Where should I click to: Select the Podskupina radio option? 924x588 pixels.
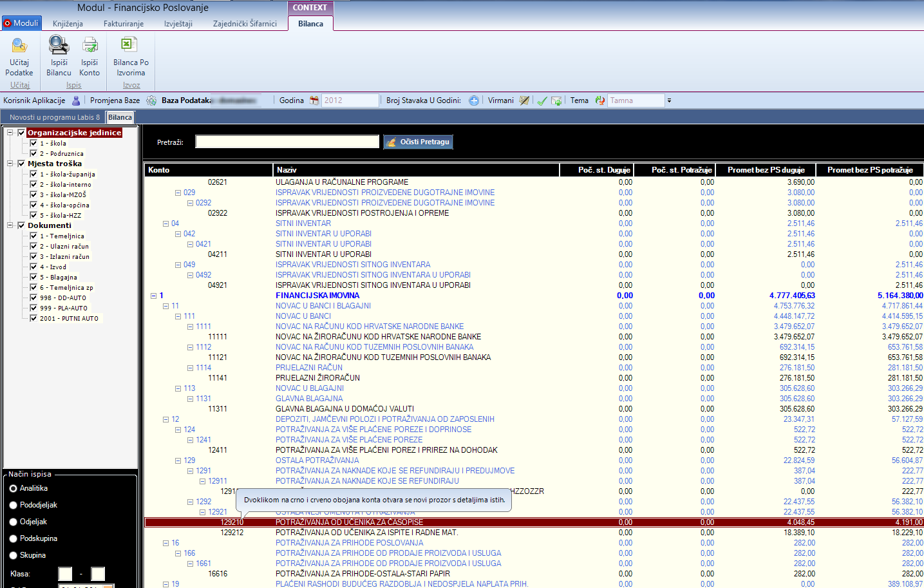[x=14, y=538]
